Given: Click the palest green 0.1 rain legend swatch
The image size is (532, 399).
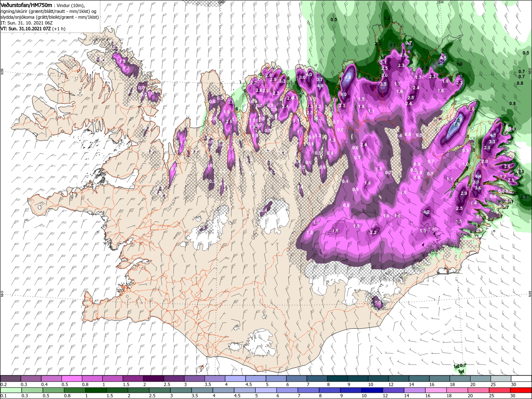Looking at the screenshot, I should pyautogui.click(x=11, y=390).
